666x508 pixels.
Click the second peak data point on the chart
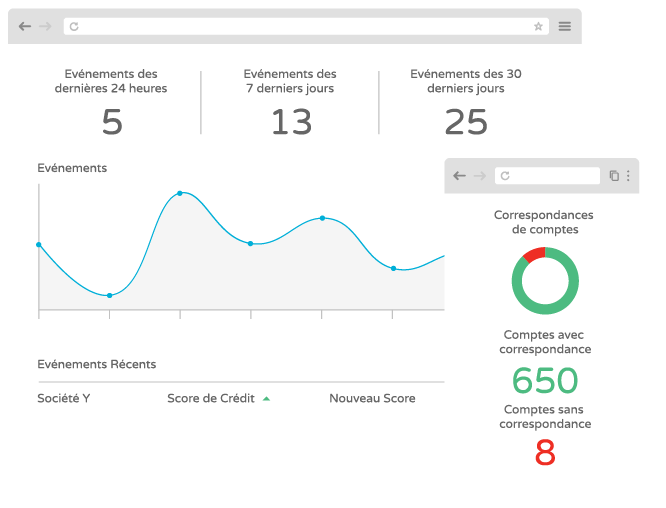pos(322,218)
